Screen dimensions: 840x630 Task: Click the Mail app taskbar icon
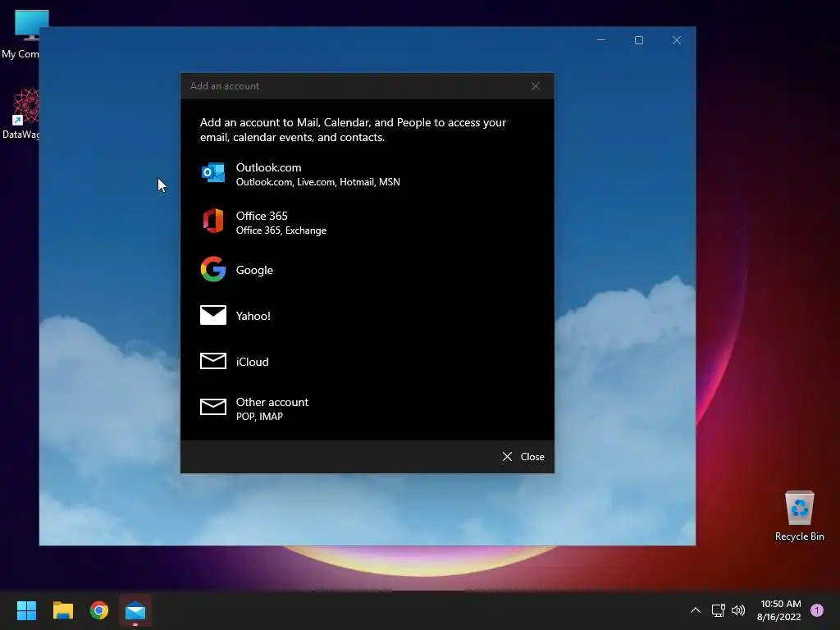135,610
